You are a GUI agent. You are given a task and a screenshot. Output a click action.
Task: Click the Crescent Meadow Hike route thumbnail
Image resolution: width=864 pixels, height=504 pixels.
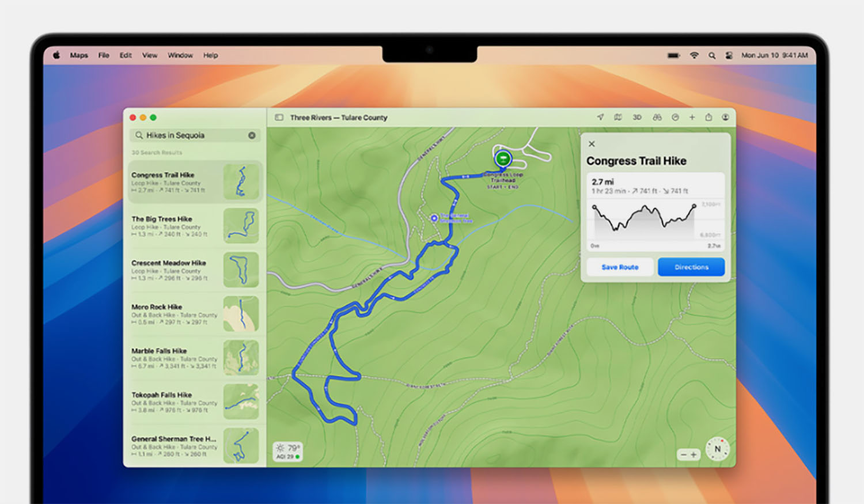241,270
